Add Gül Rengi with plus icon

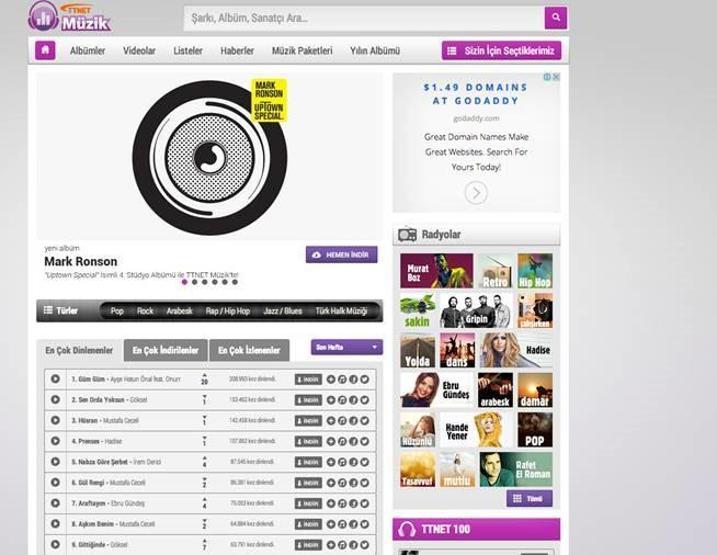pyautogui.click(x=331, y=483)
